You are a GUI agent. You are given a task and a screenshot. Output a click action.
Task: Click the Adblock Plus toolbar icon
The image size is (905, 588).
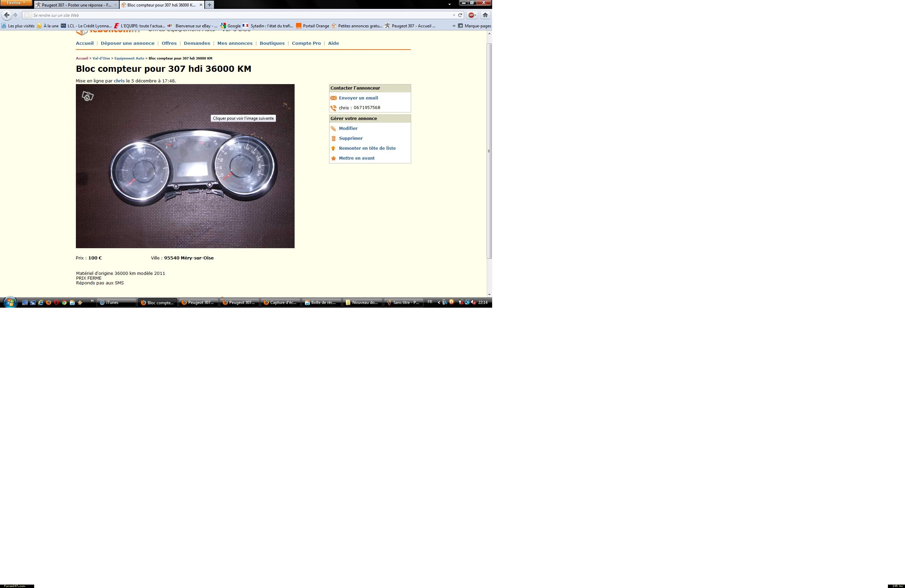(x=471, y=15)
